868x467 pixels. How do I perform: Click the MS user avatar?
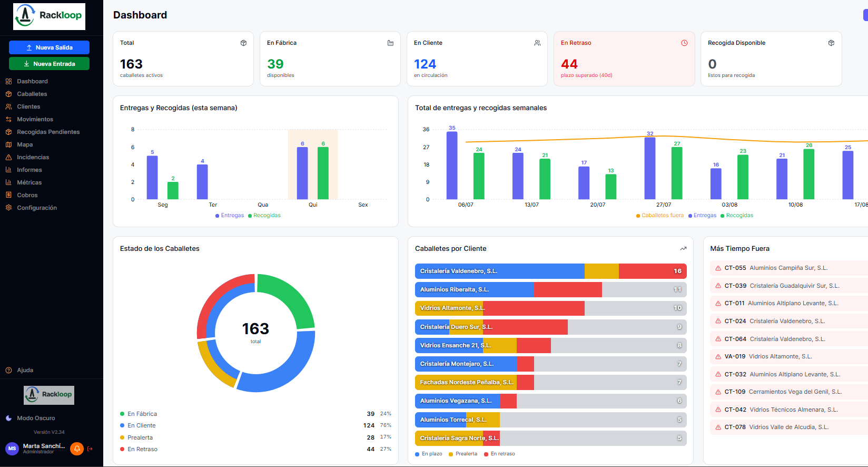pyautogui.click(x=12, y=449)
